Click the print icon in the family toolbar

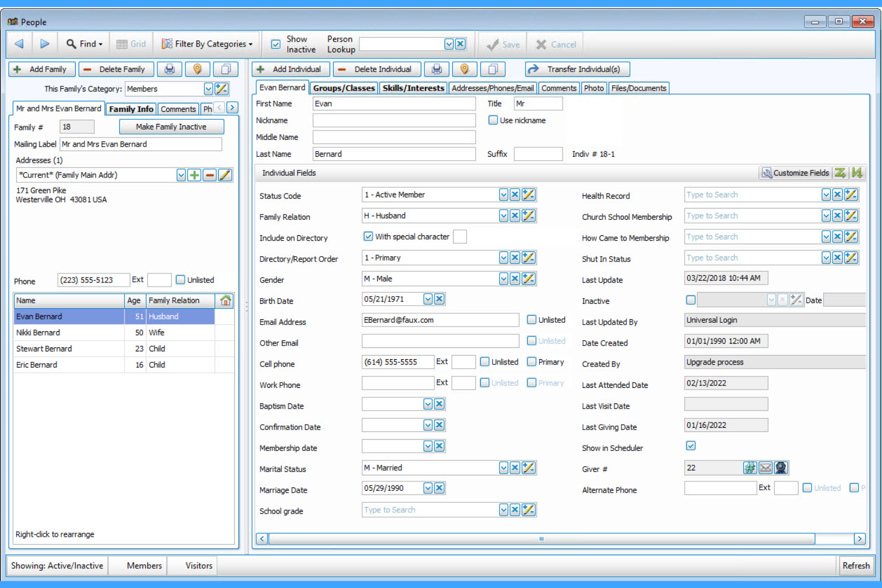(x=170, y=69)
